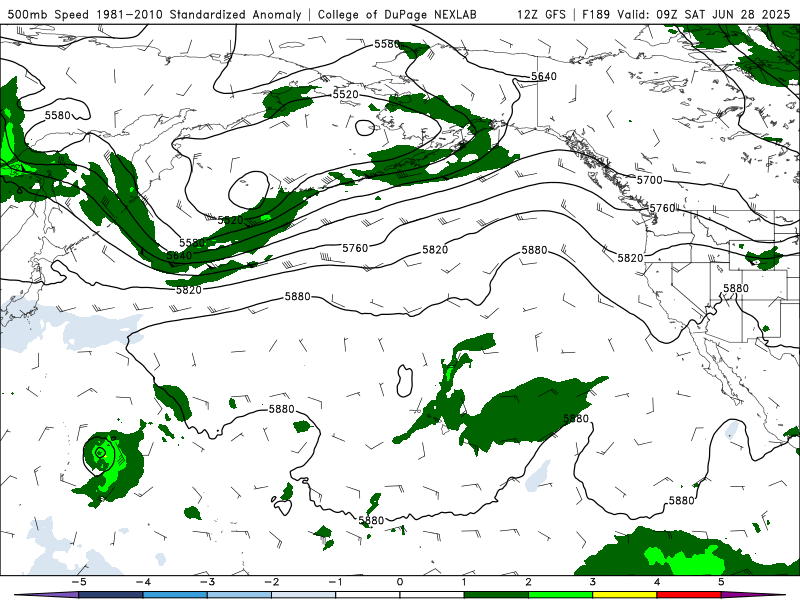Click the 5700 contour label
The width and height of the screenshot is (800, 600).
649,180
